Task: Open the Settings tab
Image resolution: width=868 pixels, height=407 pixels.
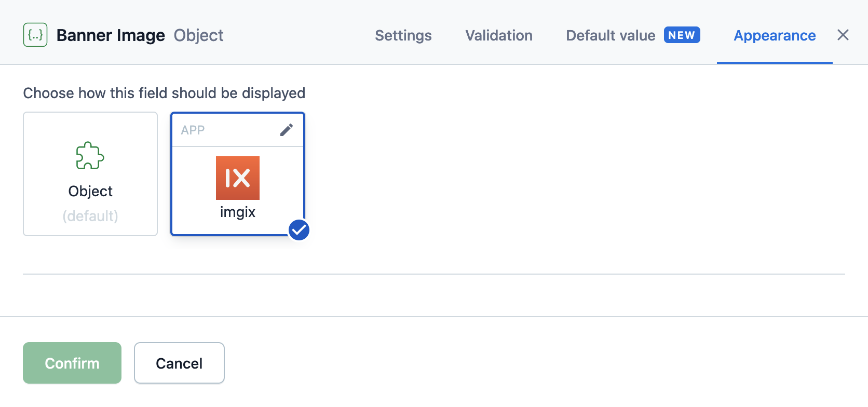Action: coord(403,35)
